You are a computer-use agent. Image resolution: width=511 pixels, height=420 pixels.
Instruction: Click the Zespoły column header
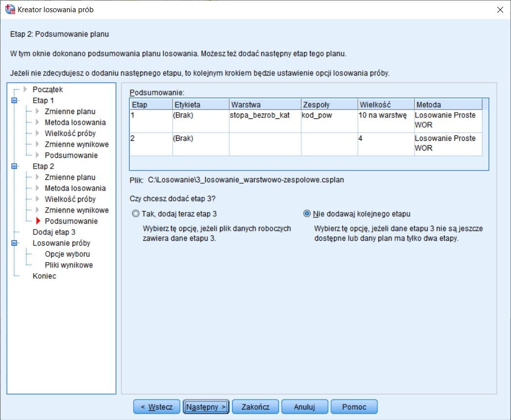[329, 104]
